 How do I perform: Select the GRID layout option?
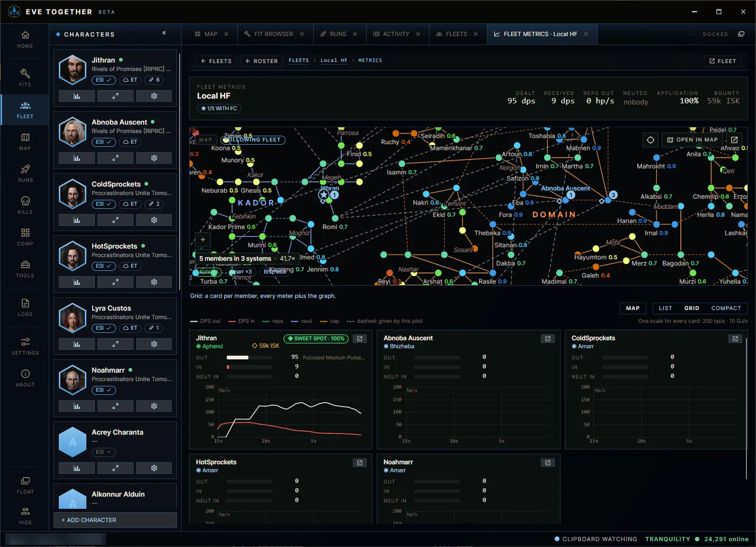(692, 308)
